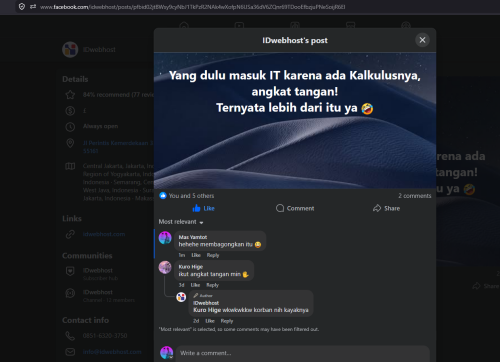Click the shield icon of Subscriber hub
Viewport: 500px width, 362px height.
(x=70, y=271)
